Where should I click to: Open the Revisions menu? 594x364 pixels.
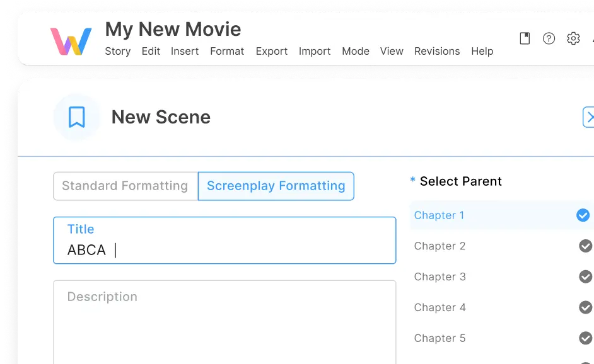coord(437,51)
